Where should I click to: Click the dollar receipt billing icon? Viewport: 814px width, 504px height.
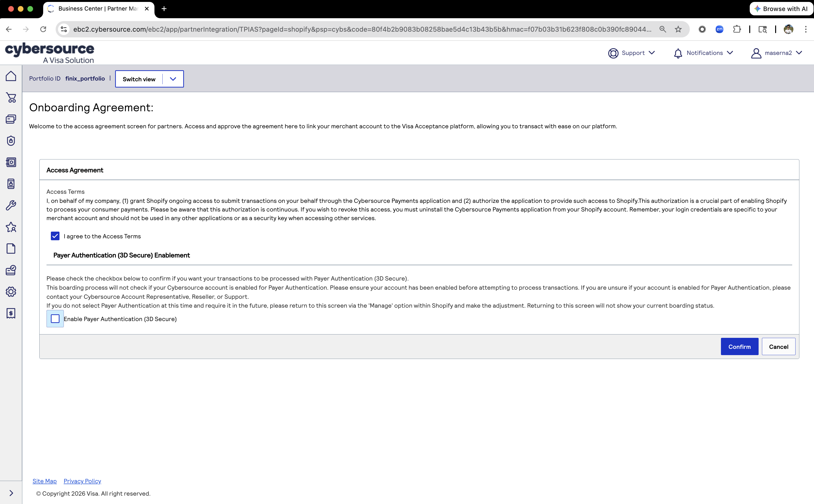[11, 313]
